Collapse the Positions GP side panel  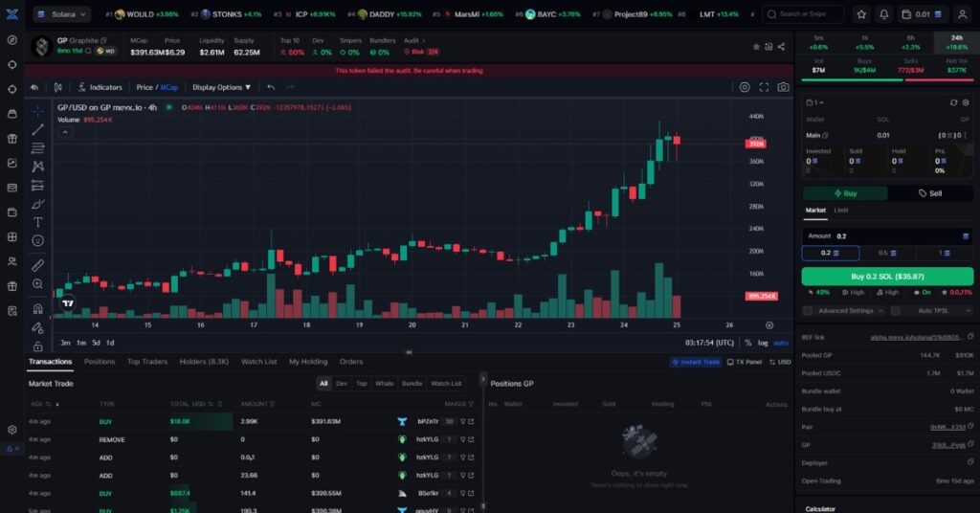[x=482, y=379]
